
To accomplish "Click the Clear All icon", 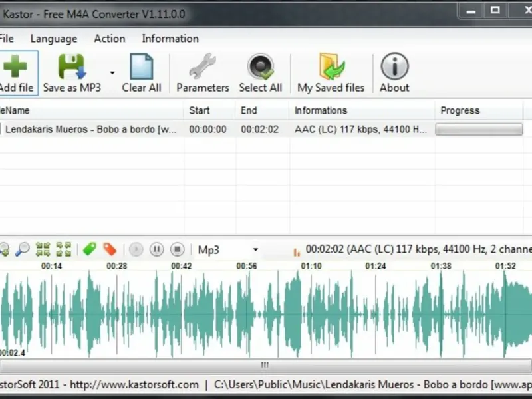I will click(x=142, y=66).
